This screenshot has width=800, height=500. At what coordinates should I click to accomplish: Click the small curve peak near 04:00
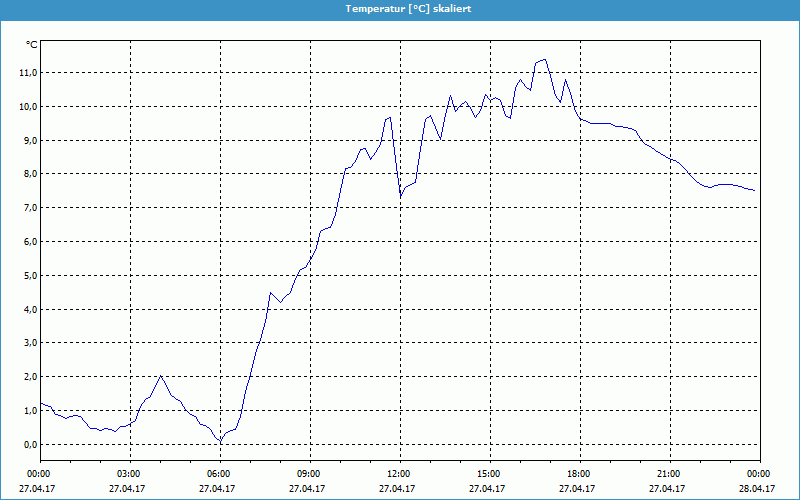(160, 376)
